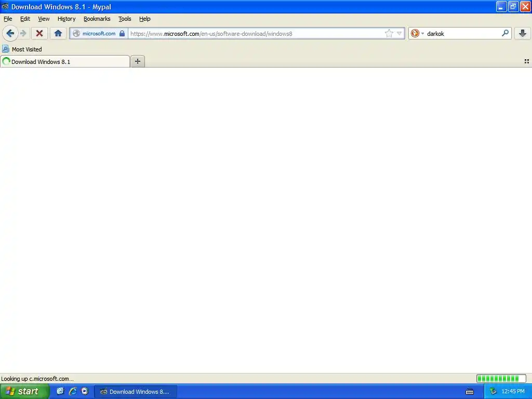Go back with the Back arrow button

click(10, 33)
